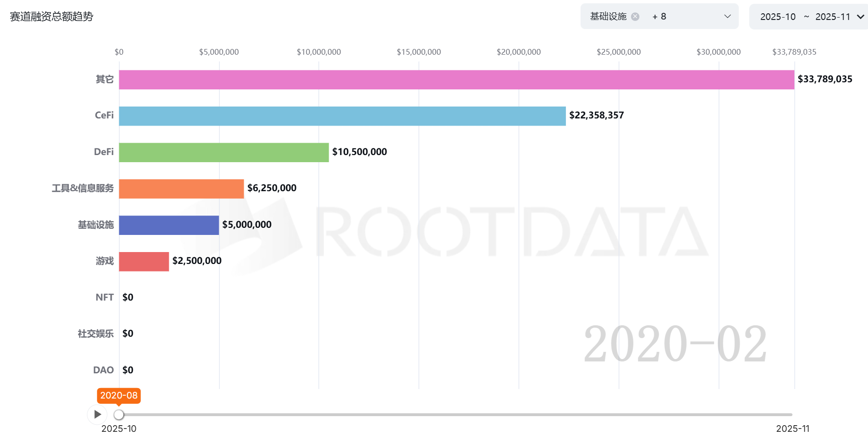Open the date range dropdown arrow
The width and height of the screenshot is (868, 438).
860,17
